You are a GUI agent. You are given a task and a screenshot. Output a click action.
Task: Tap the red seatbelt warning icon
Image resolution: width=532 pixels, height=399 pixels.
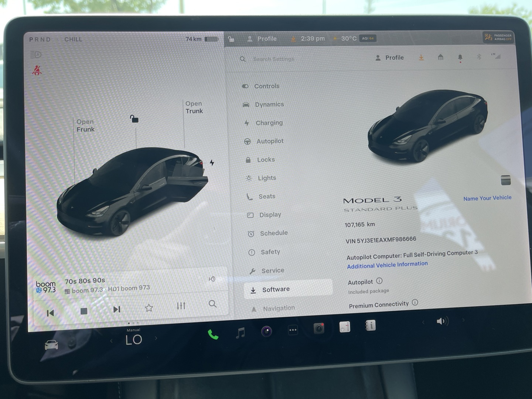pyautogui.click(x=37, y=70)
